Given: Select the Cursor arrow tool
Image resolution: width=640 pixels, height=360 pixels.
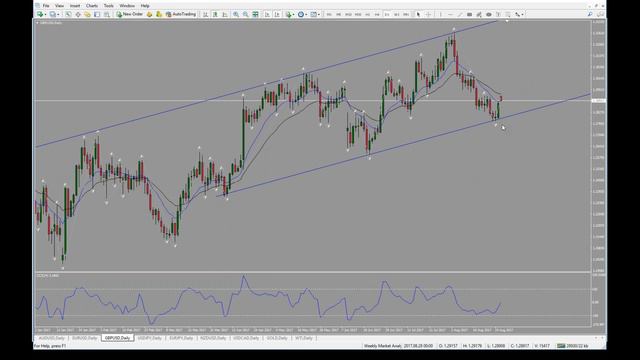Looking at the screenshot, I should tap(418, 14).
